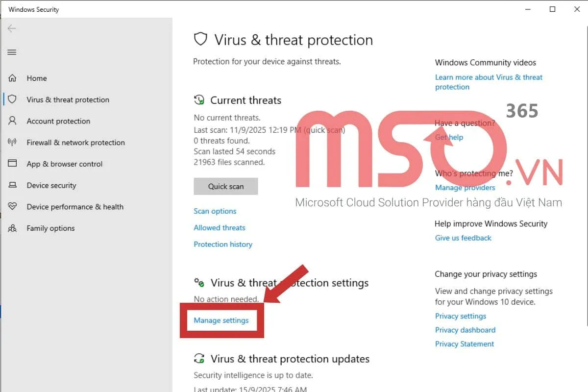Click the back navigation arrow
588x392 pixels.
click(x=11, y=28)
